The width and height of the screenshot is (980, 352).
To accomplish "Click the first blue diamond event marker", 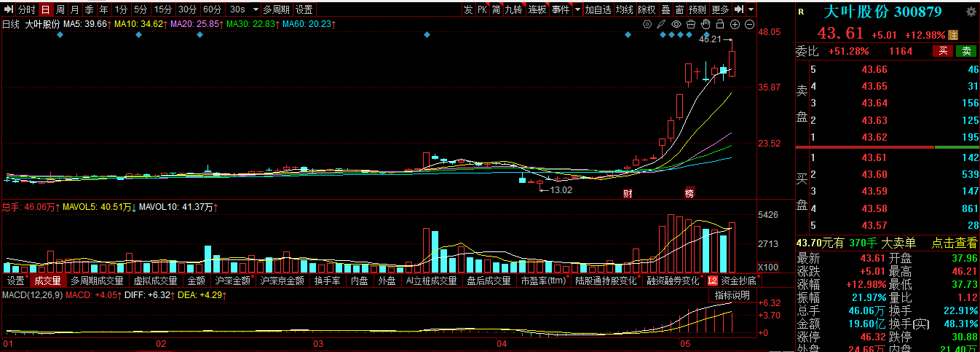I will pos(60,35).
